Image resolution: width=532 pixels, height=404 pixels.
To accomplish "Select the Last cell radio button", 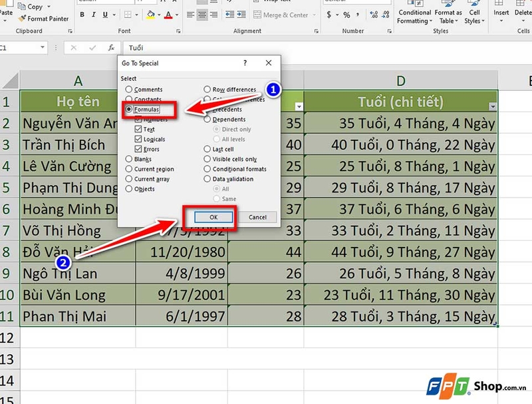I will tap(206, 149).
